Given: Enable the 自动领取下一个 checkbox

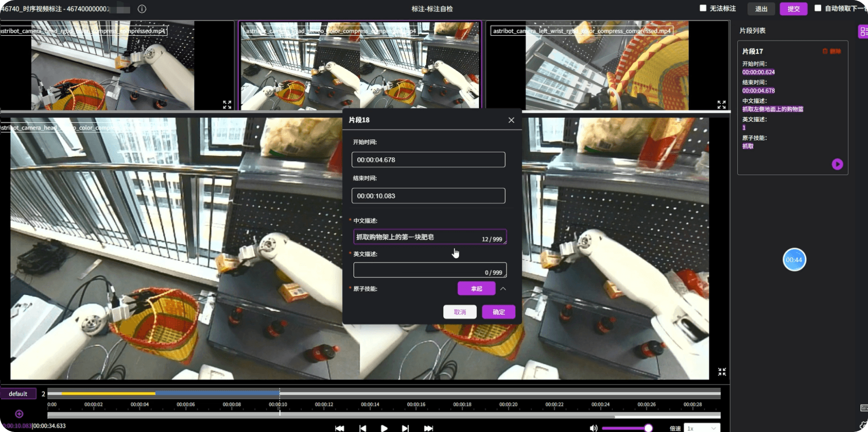Looking at the screenshot, I should pyautogui.click(x=818, y=8).
